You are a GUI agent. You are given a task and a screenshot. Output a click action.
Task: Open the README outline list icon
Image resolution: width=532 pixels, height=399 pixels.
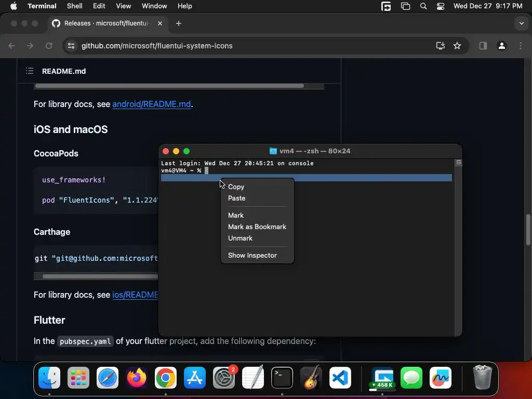point(30,71)
